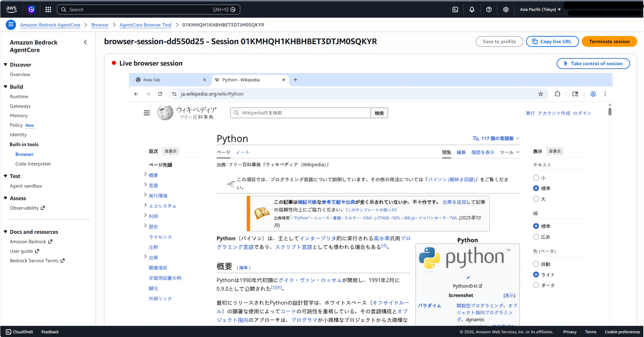The width and height of the screenshot is (644, 337).
Task: Select small text size 小
Action: pos(536,178)
